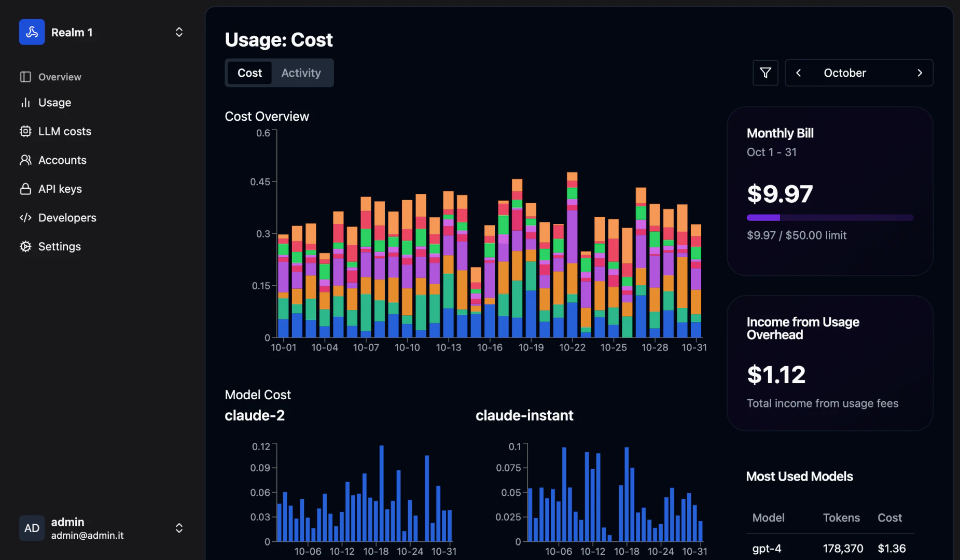Switch to the Activity tab
Image resolution: width=960 pixels, height=560 pixels.
pyautogui.click(x=301, y=73)
